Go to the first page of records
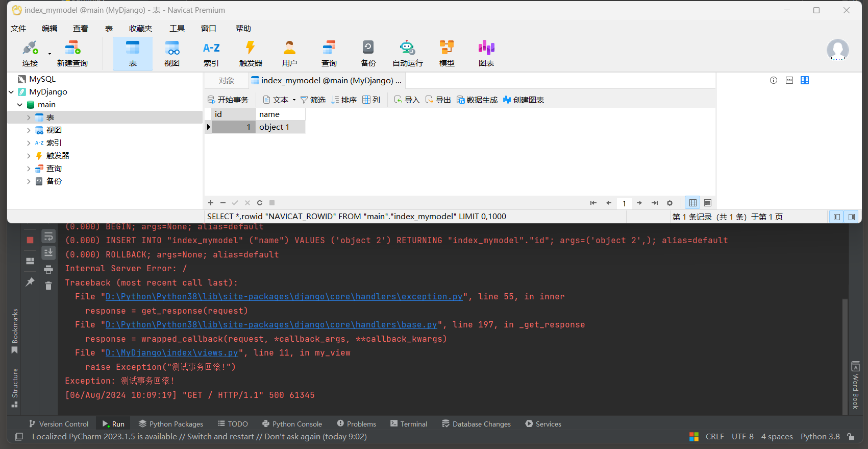Screen dimensions: 868x449 593,203
